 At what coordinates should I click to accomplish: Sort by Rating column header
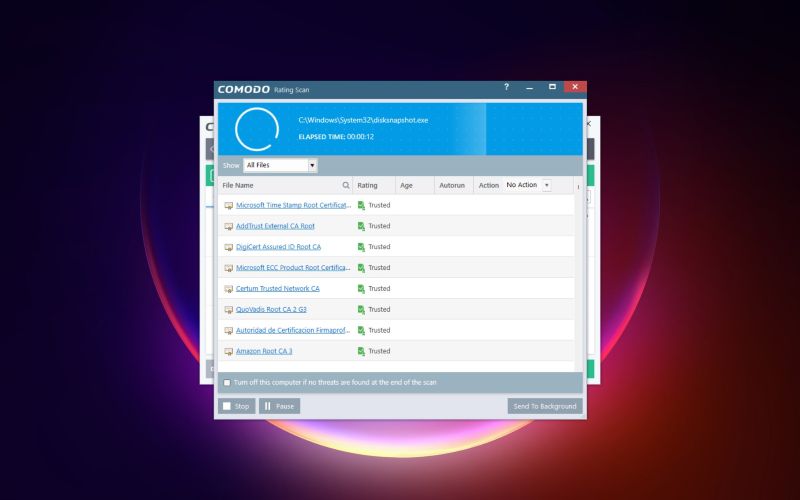pyautogui.click(x=367, y=185)
